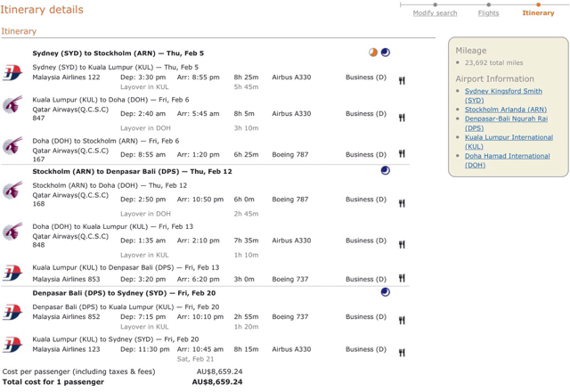
Task: Click orange daytime icon in Sydney to Stockholm header
Action: [x=373, y=53]
